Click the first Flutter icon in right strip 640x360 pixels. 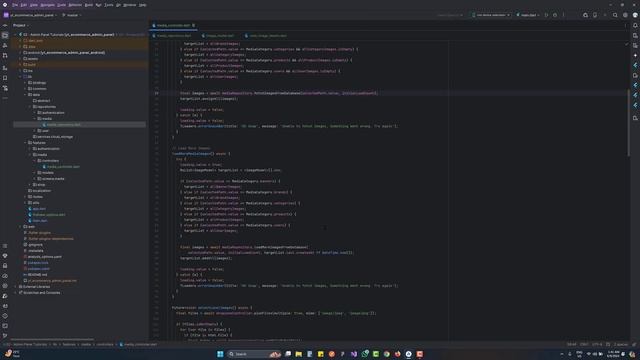click(635, 65)
